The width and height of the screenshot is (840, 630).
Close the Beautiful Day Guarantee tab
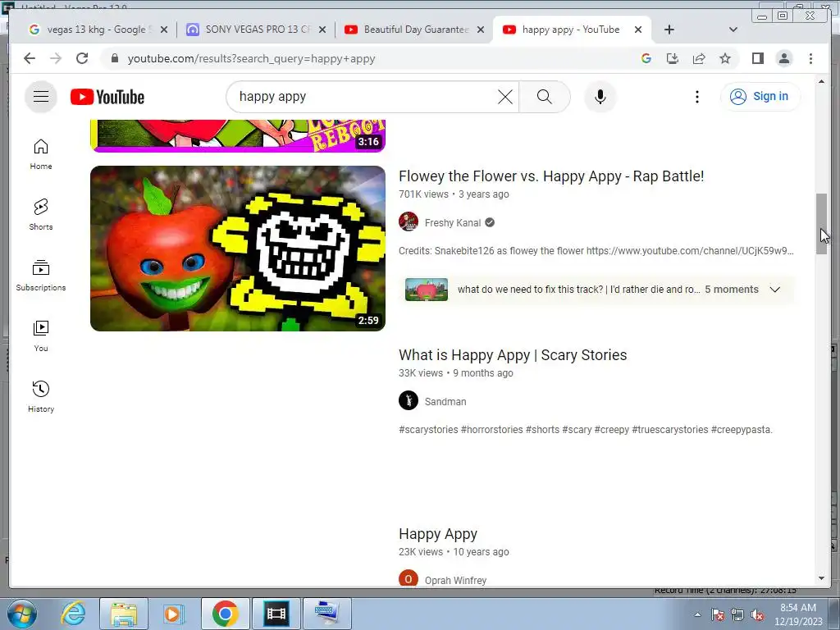[x=481, y=30]
